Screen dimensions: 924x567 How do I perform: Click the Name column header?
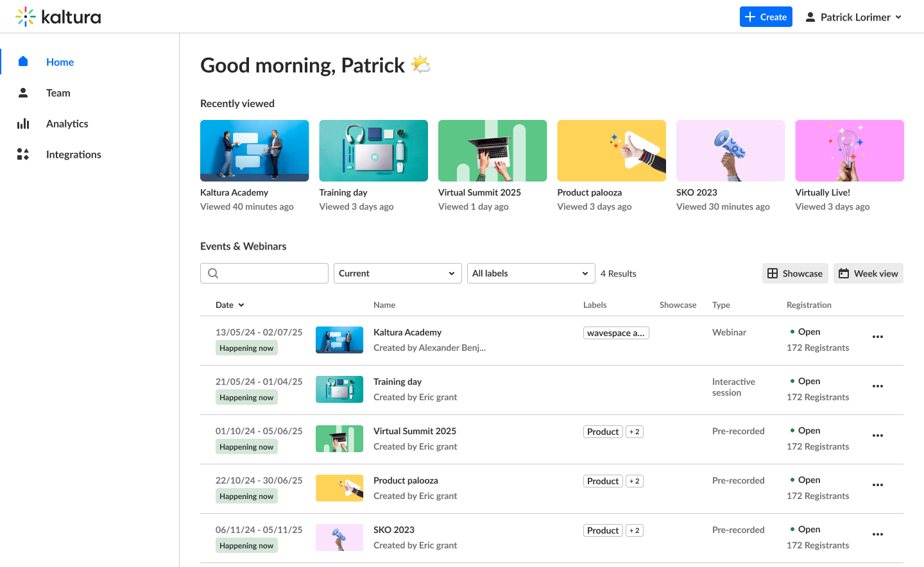[384, 305]
